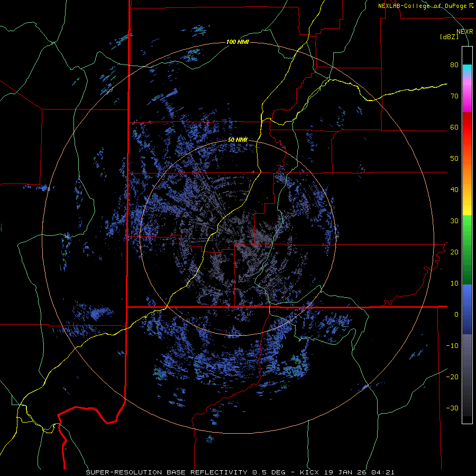Select the 0 value on the dBZ scale

[x=456, y=315]
